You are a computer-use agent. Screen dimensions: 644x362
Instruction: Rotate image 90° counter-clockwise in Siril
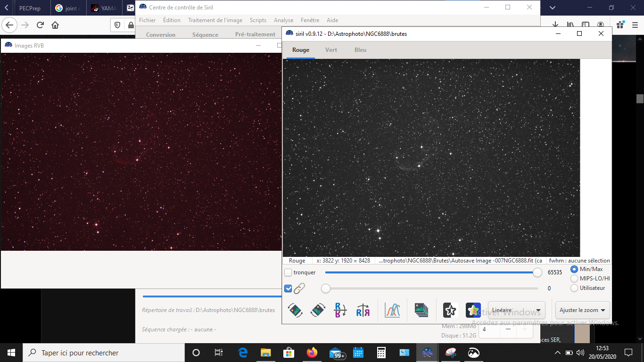click(x=295, y=310)
